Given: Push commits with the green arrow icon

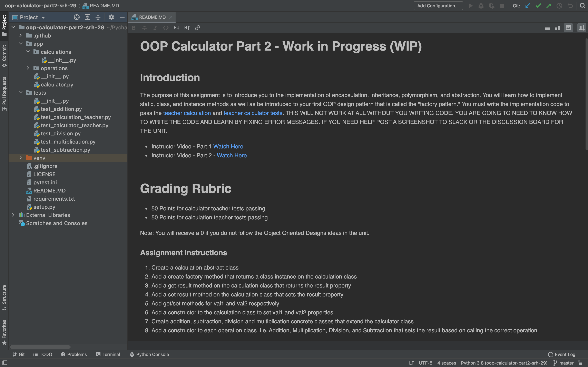Looking at the screenshot, I should [x=549, y=5].
